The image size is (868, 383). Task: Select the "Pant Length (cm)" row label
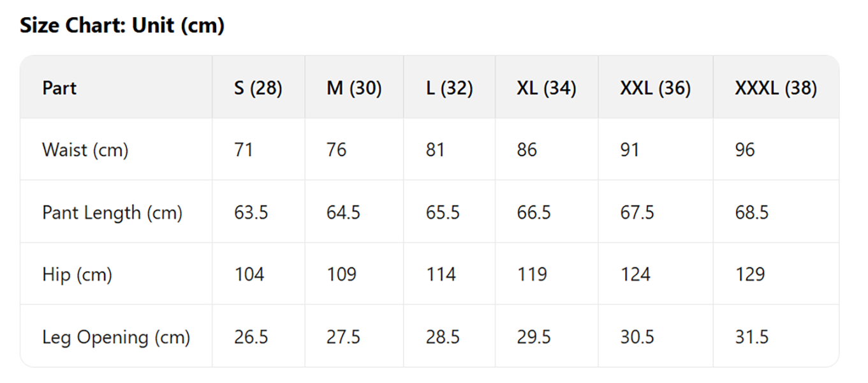point(112,213)
